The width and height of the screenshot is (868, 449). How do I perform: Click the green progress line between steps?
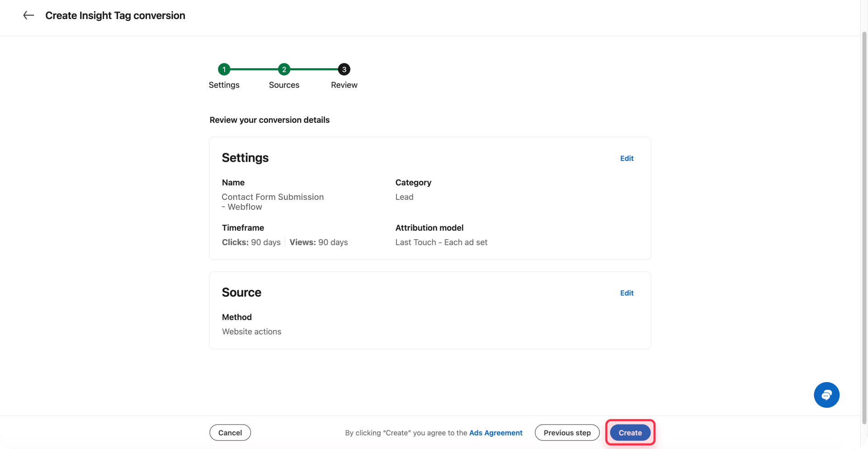coord(254,69)
